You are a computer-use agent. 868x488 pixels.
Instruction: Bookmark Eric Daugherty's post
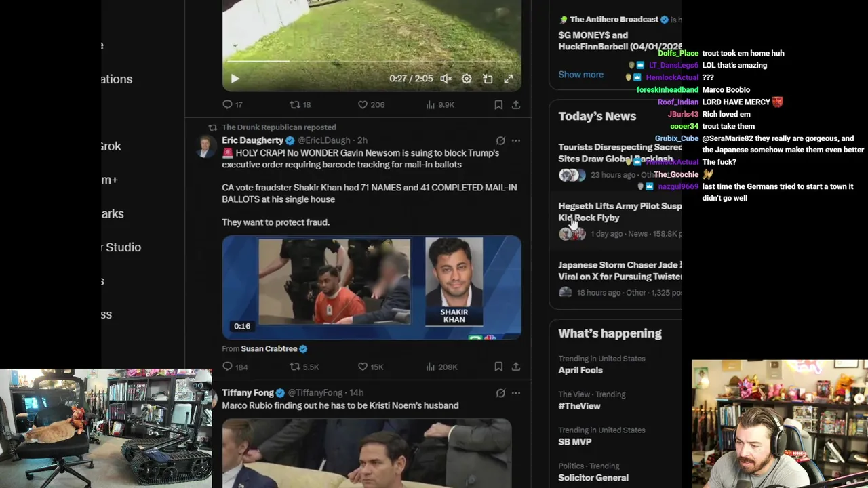coord(498,367)
